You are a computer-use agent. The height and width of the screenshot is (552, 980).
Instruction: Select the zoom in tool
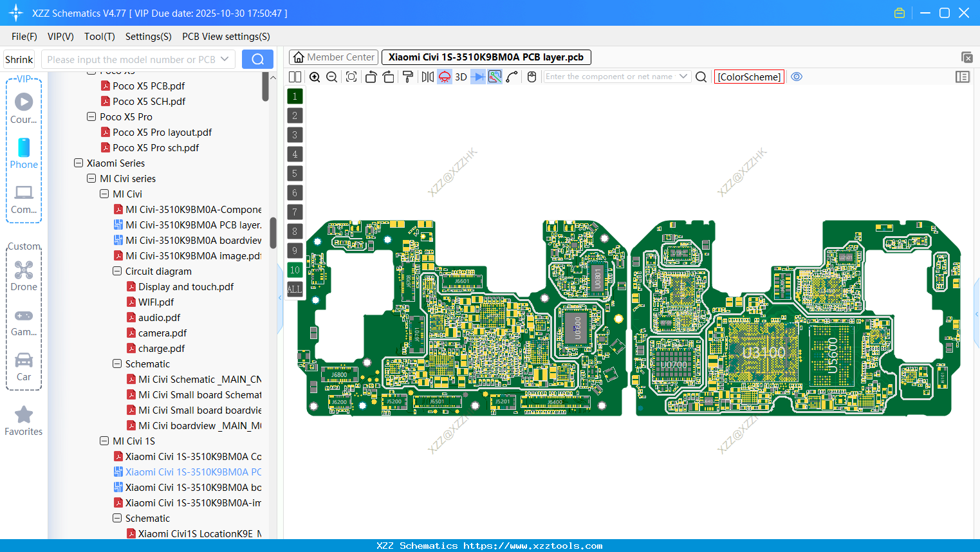pyautogui.click(x=315, y=76)
